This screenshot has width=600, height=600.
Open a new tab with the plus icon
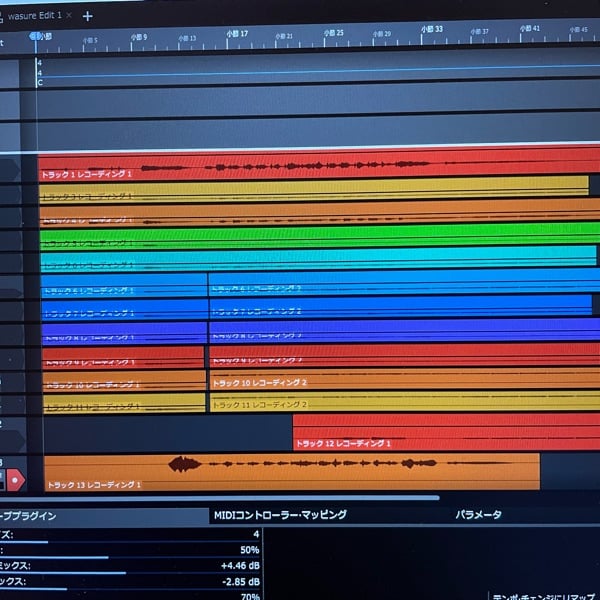coord(88,16)
